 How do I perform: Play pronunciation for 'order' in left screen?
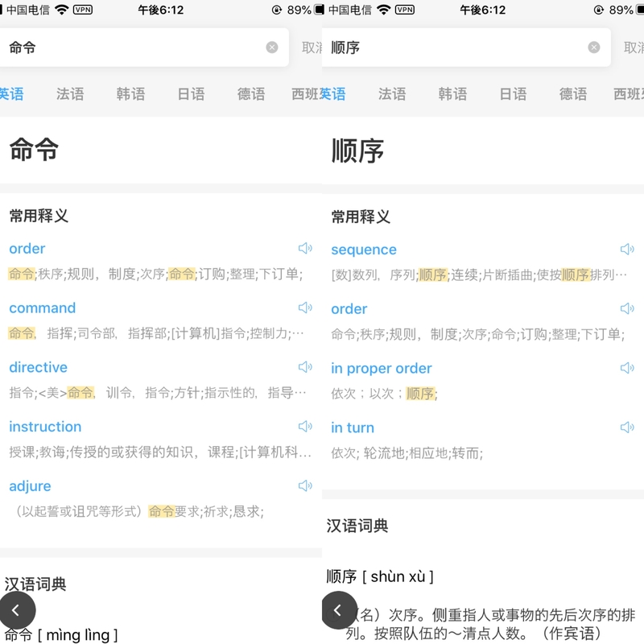pos(305,248)
